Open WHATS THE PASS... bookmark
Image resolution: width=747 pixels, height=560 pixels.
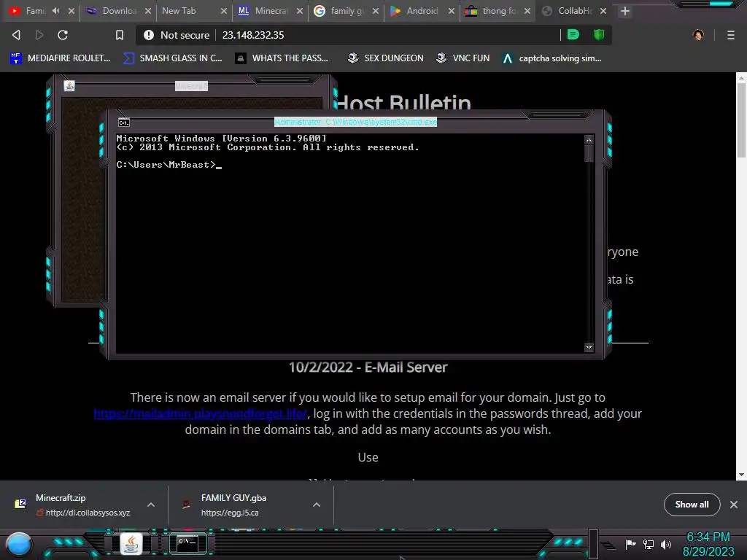[x=282, y=58]
